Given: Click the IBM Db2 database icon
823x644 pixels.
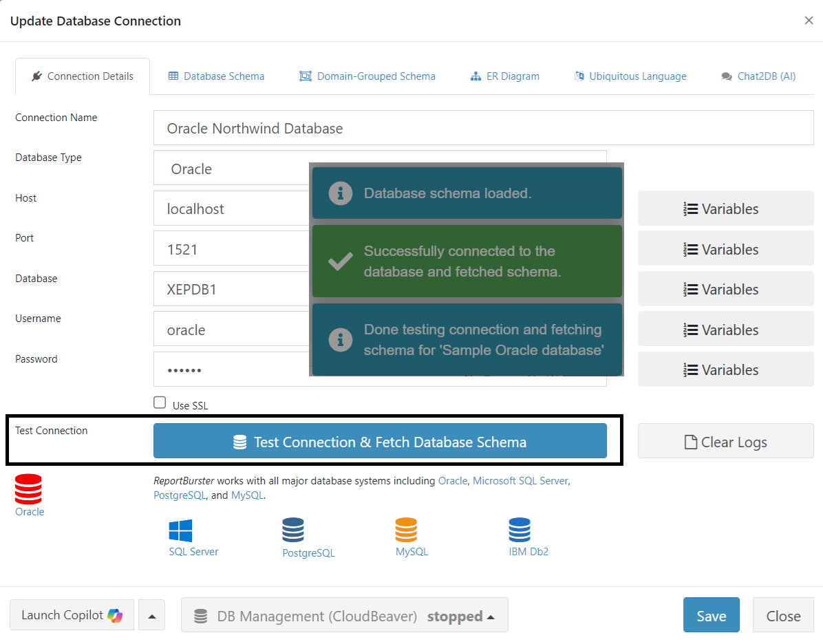Looking at the screenshot, I should click(x=521, y=531).
